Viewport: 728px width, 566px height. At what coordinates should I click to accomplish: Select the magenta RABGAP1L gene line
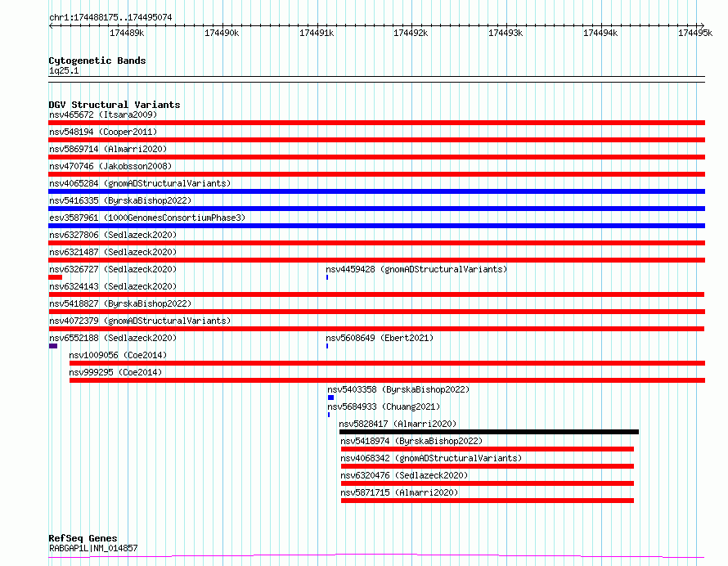(x=376, y=556)
